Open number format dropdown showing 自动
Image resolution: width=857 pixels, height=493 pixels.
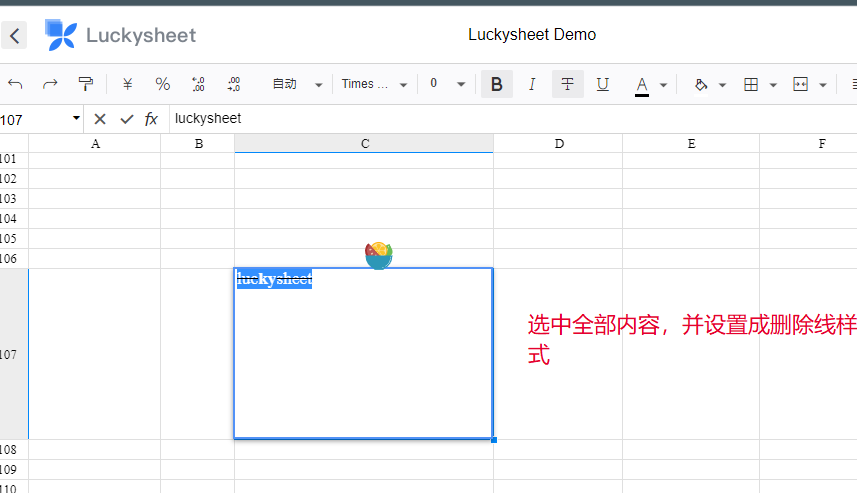[x=297, y=84]
